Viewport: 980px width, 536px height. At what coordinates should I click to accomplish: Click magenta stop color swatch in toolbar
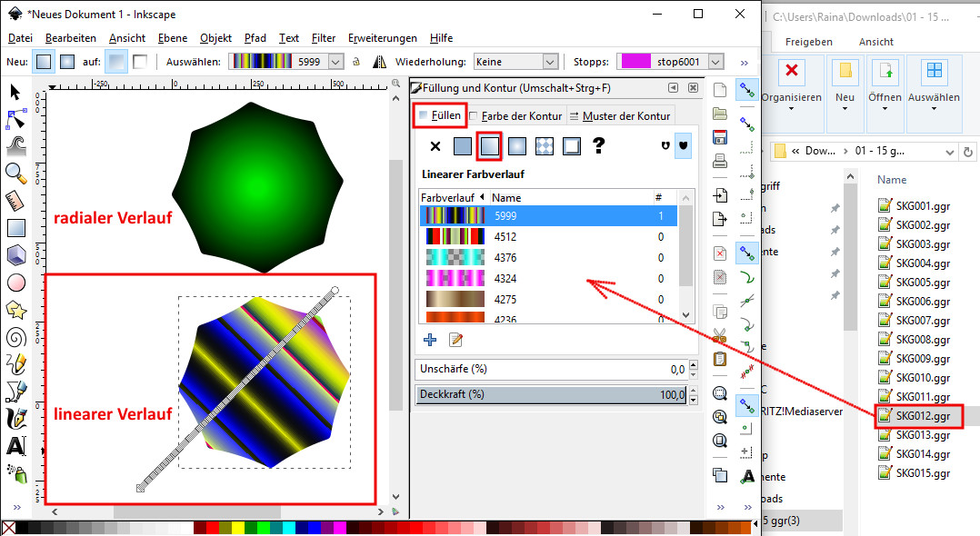coord(635,62)
